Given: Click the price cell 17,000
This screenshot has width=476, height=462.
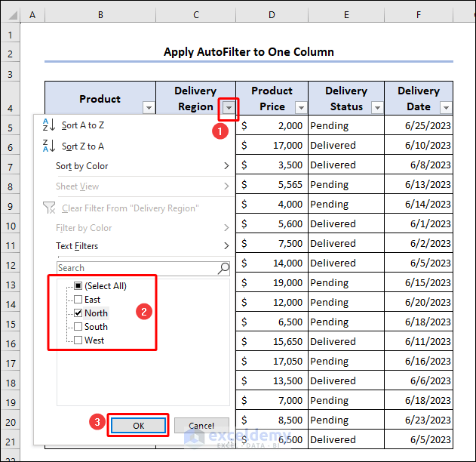Looking at the screenshot, I should (x=272, y=145).
